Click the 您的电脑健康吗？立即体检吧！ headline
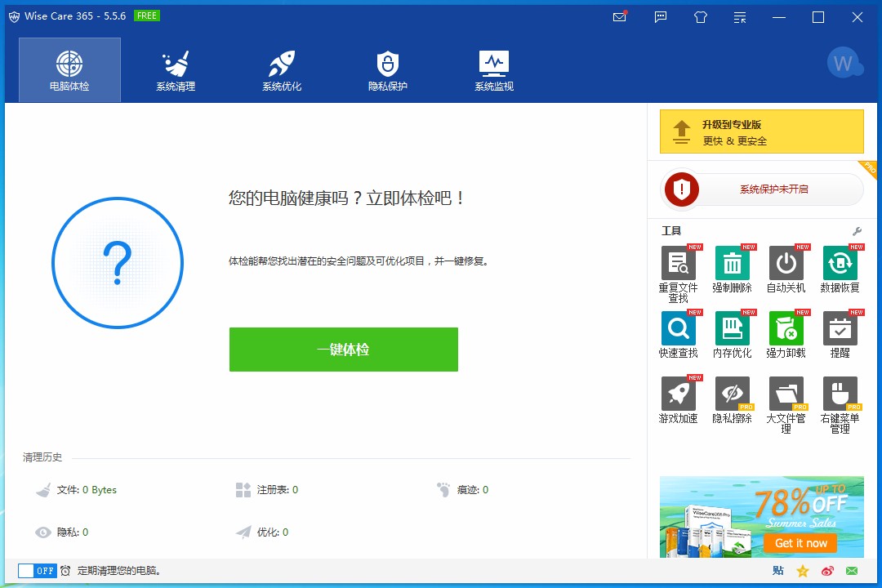Screen dimensions: 882x588 click(x=346, y=198)
